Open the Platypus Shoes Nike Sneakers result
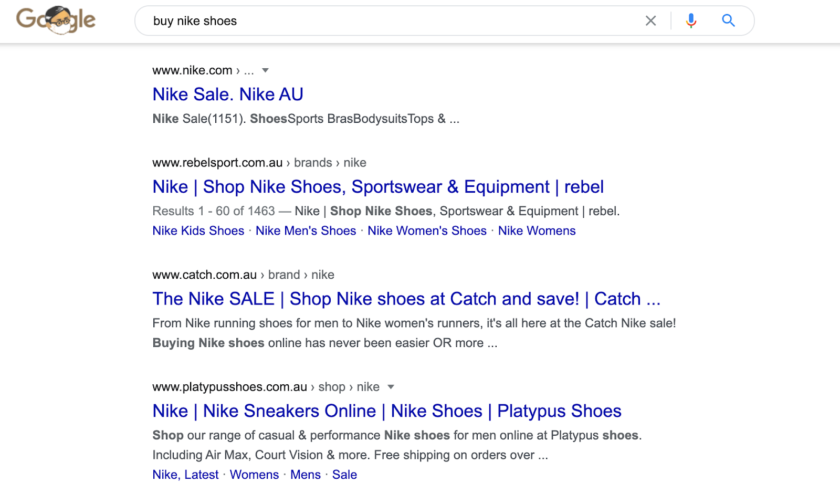 pyautogui.click(x=386, y=411)
